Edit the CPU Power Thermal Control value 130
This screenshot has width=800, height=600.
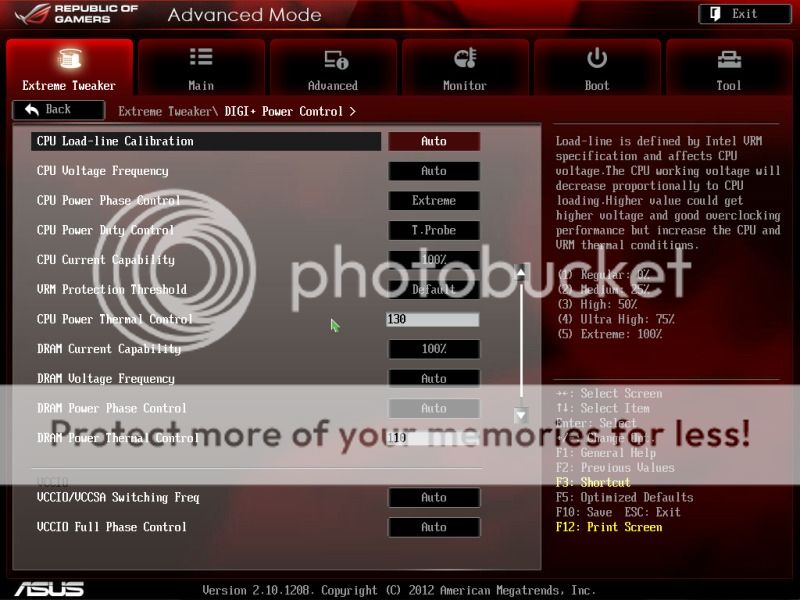434,318
